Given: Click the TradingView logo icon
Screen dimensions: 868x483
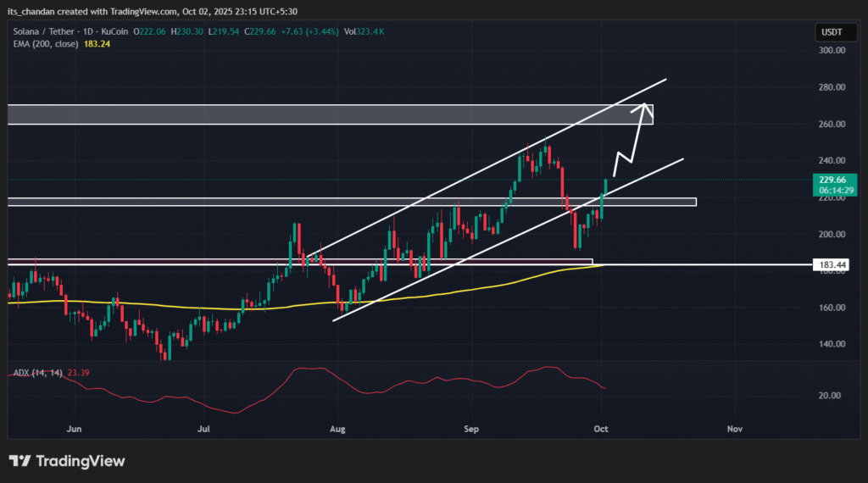Looking at the screenshot, I should point(20,461).
